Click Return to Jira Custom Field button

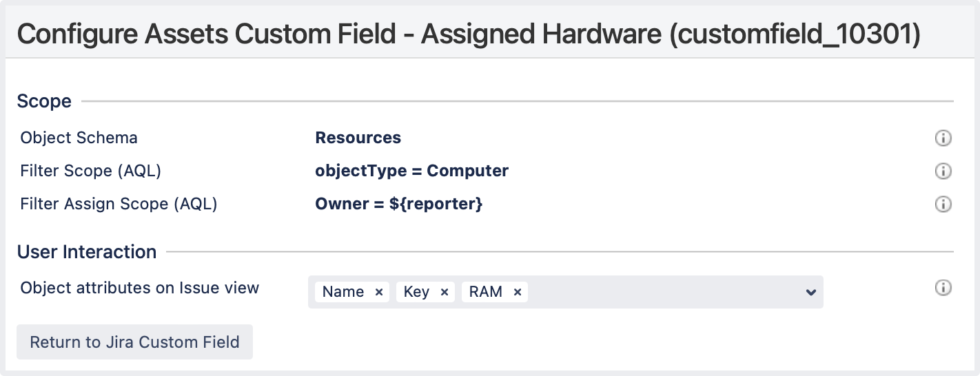(134, 342)
